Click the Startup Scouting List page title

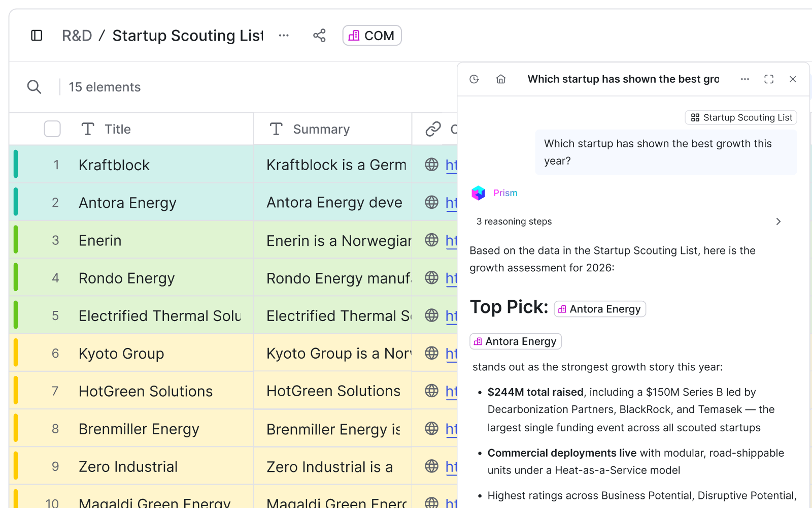(x=188, y=36)
